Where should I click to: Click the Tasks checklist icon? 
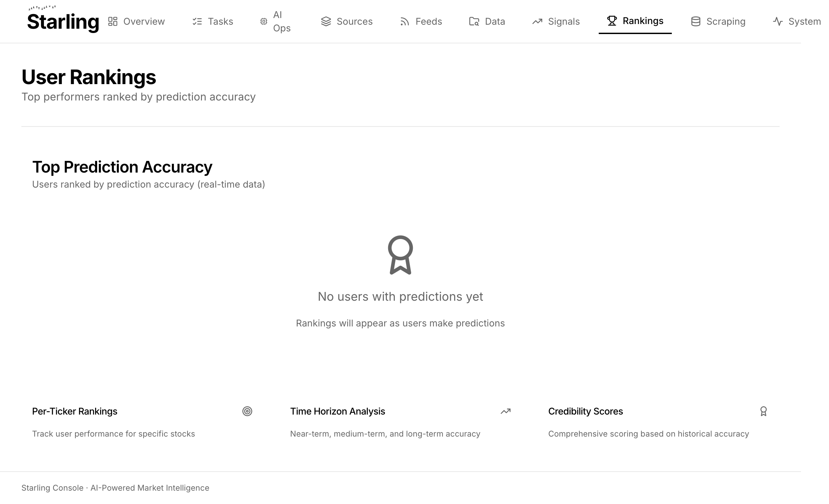(x=197, y=22)
